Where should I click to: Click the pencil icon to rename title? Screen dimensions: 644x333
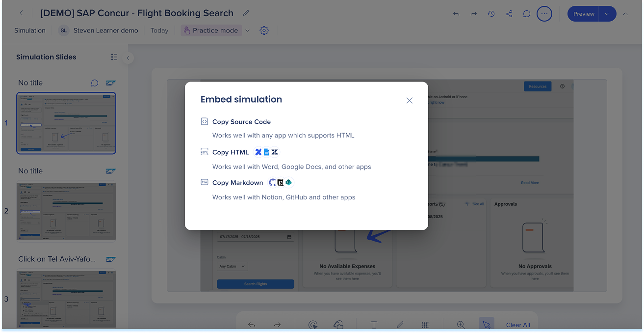pos(246,13)
